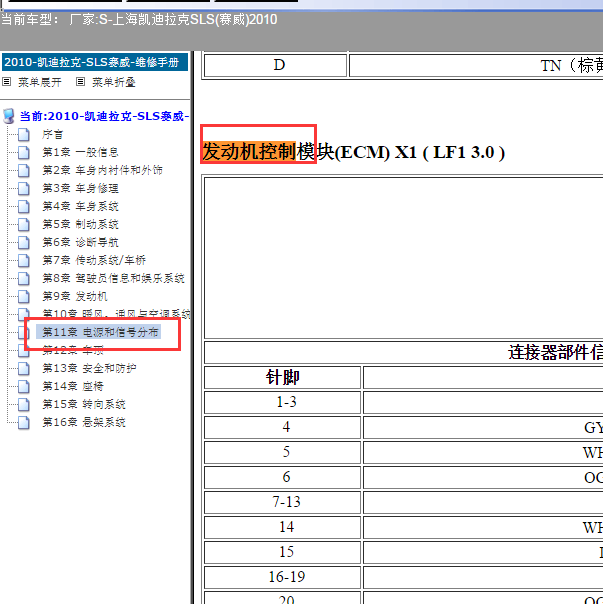Click the table cell with pin 14
The image size is (603, 604).
282,527
